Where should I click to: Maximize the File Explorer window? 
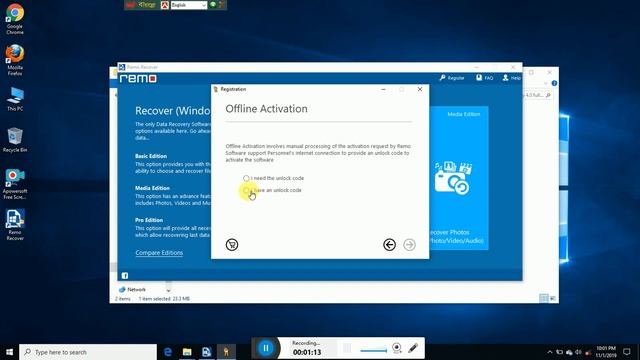click(531, 72)
